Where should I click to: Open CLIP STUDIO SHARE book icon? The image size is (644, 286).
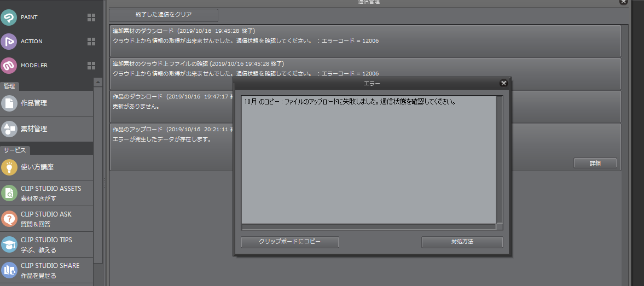[9, 270]
